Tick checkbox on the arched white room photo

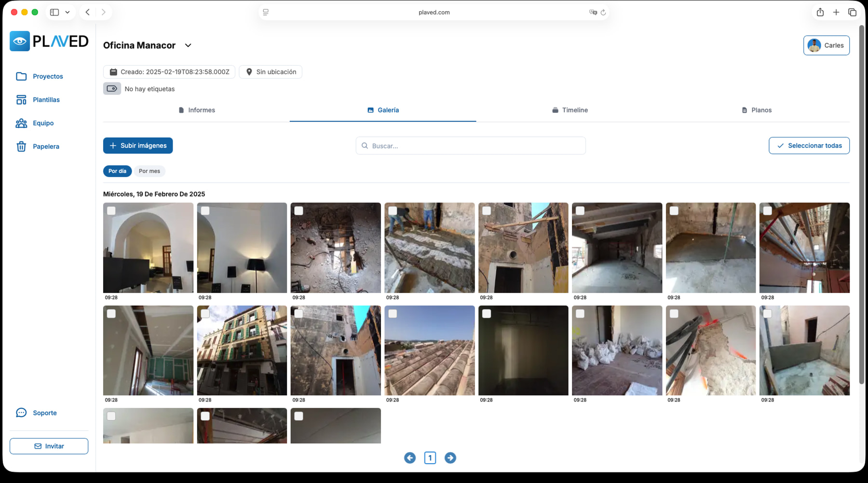[111, 211]
